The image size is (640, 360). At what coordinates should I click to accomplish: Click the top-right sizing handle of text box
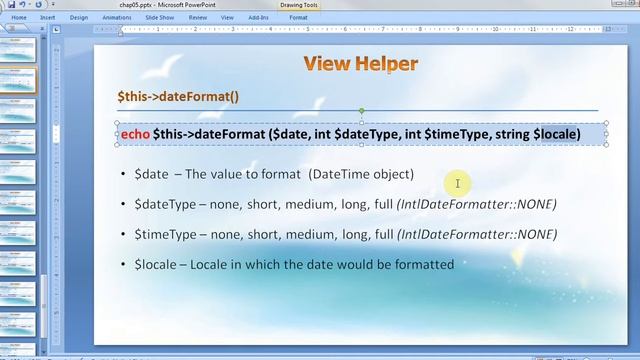(606, 123)
